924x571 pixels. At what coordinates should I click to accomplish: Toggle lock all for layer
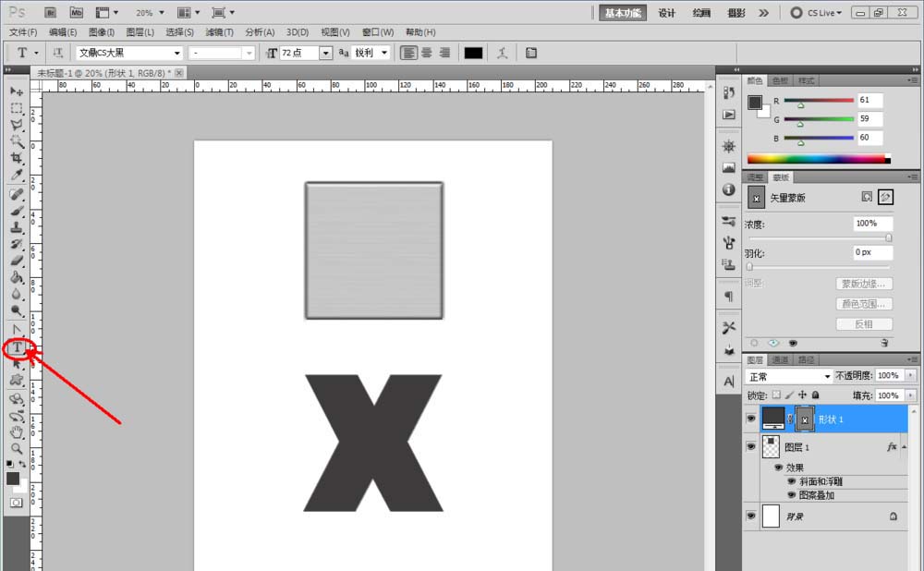tap(816, 395)
